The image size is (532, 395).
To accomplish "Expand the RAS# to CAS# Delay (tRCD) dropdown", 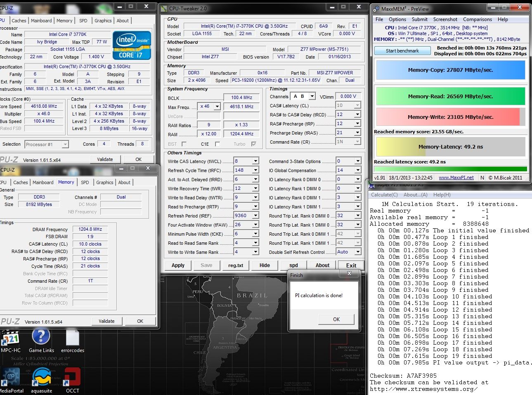I will coord(357,114).
